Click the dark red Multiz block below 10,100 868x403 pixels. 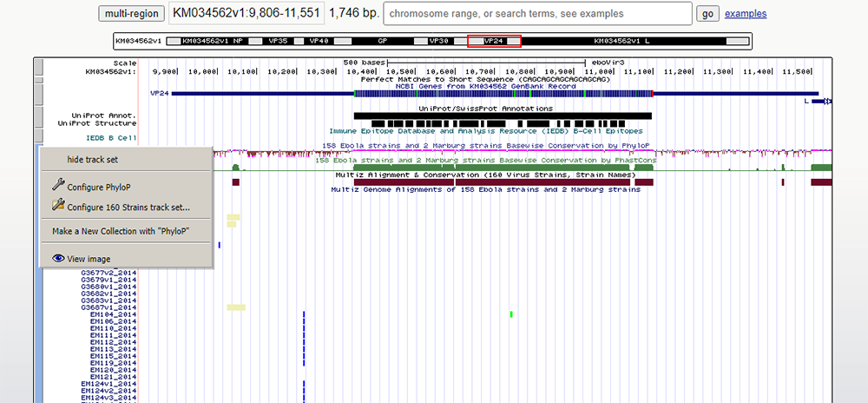(x=235, y=182)
